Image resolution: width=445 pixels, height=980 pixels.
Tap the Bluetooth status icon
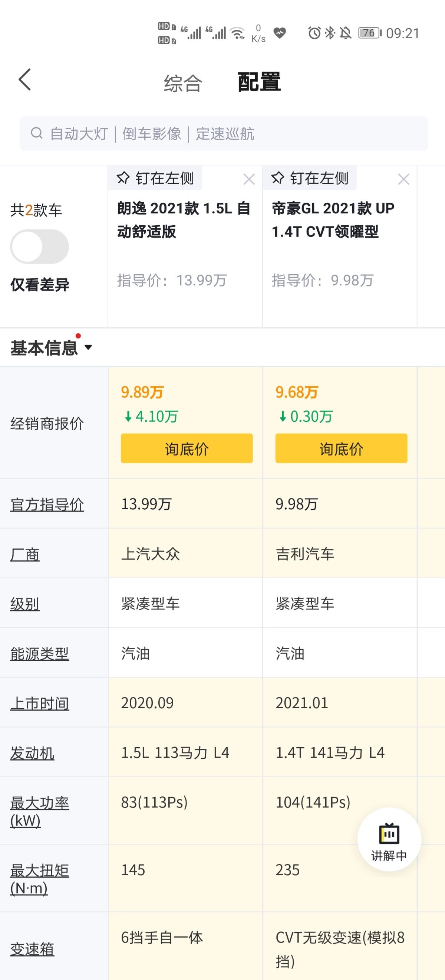click(330, 33)
